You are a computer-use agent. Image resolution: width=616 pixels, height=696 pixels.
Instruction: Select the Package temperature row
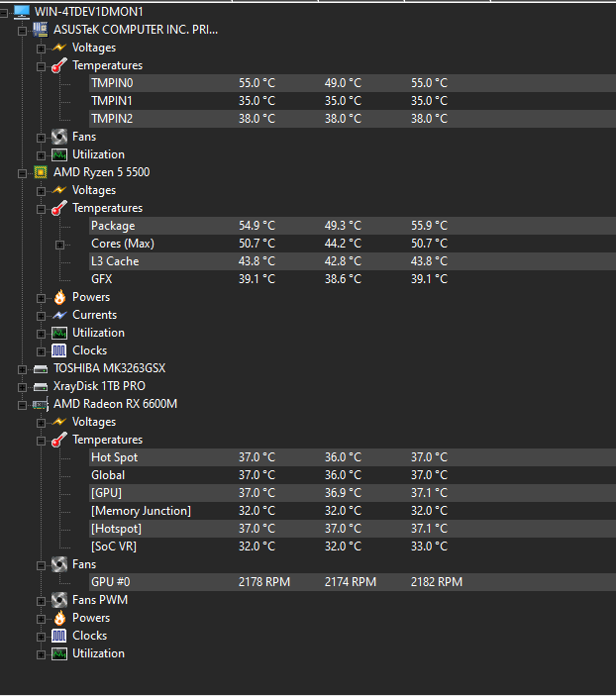point(353,226)
